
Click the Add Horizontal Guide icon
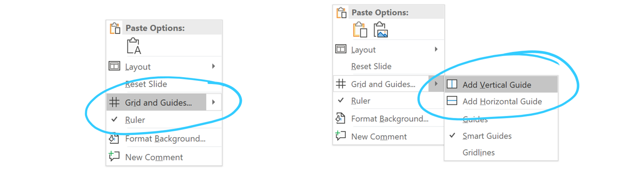coord(452,101)
